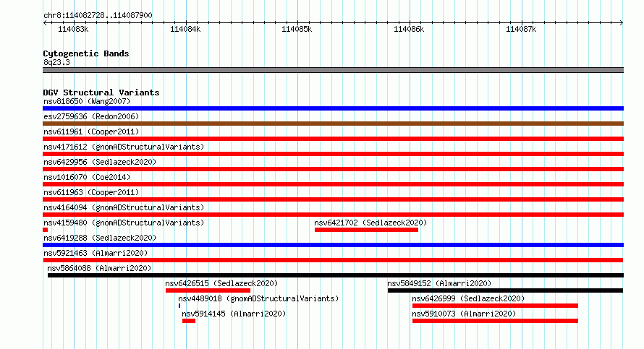Click the nsv818650 (Wang2007) blue variant bar

click(333, 108)
